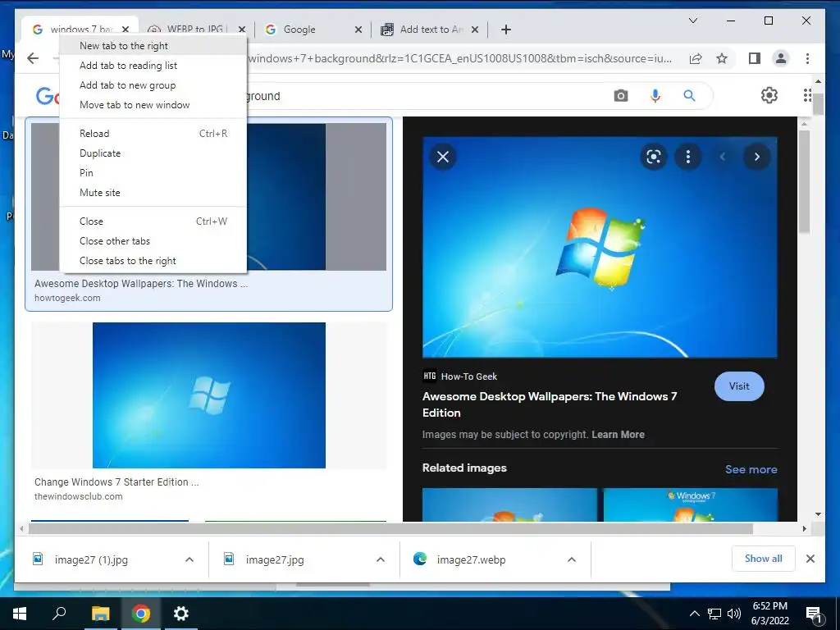Open the Starter Edition wallpaper thumbnail
This screenshot has width=840, height=630.
click(x=209, y=395)
